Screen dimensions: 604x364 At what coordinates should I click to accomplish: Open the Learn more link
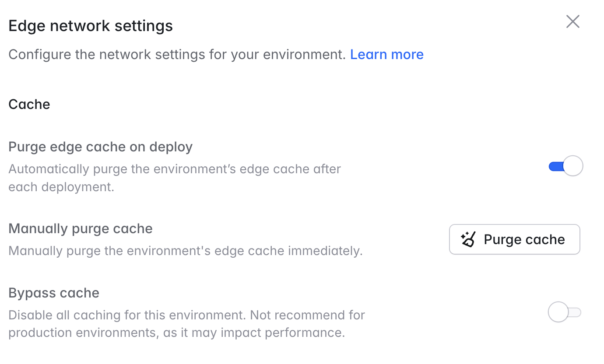387,54
